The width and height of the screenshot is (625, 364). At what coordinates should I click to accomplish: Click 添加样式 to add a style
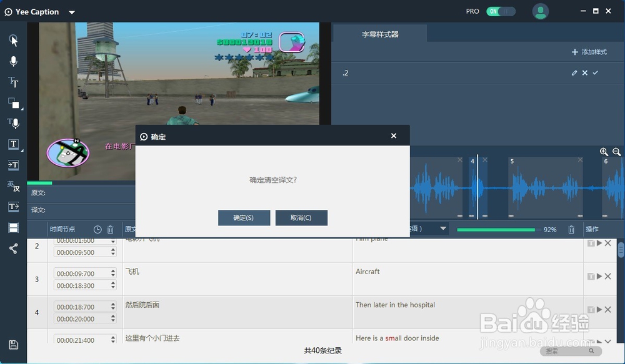pyautogui.click(x=589, y=52)
